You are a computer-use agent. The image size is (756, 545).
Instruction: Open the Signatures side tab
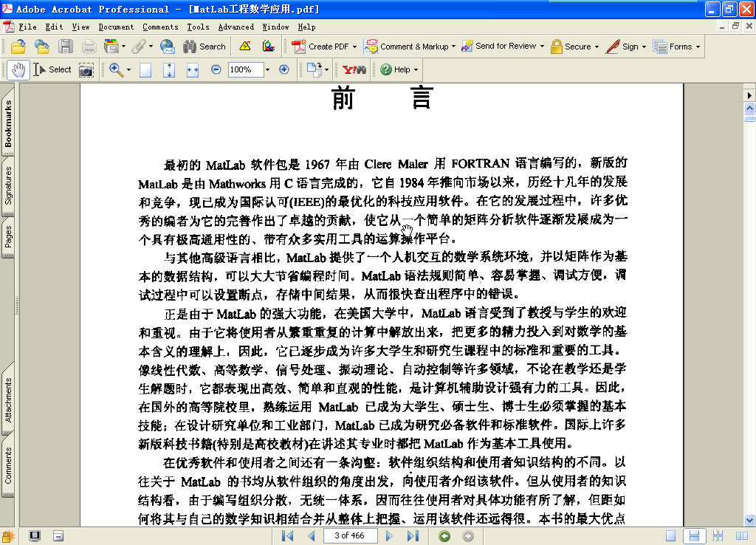tap(8, 185)
